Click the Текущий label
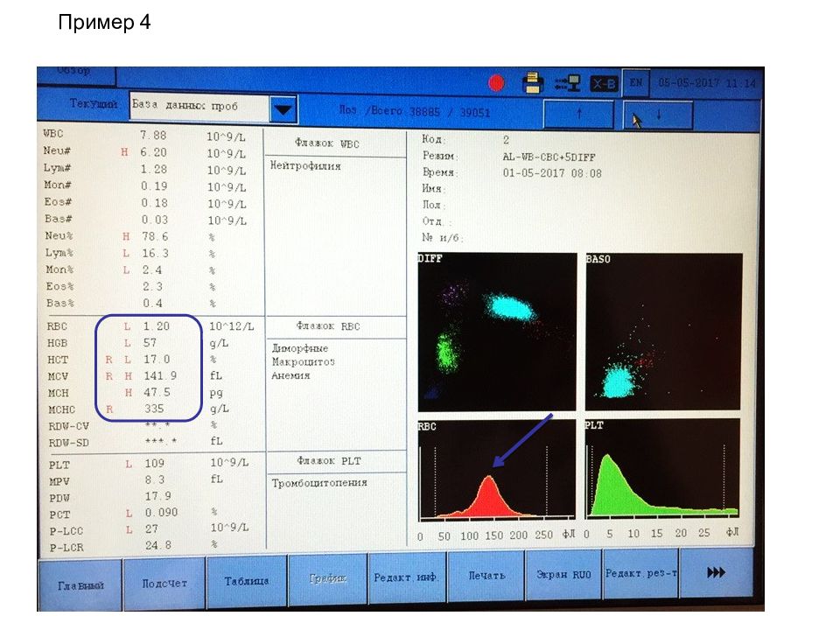The height and width of the screenshot is (630, 840). click(94, 104)
